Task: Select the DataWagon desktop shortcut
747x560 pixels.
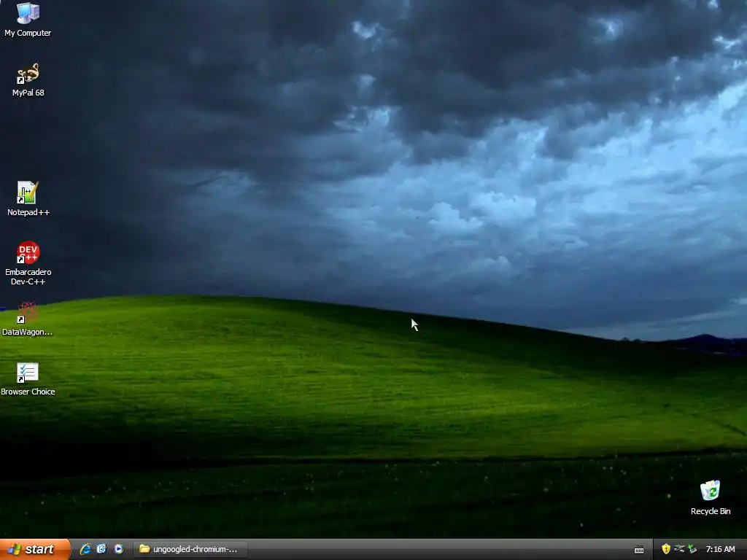Action: coord(28,319)
